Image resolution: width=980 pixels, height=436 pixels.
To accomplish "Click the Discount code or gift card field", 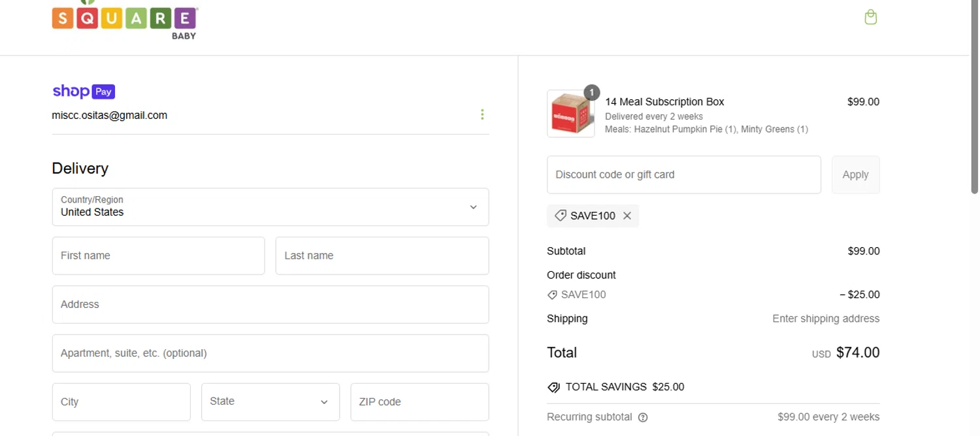I will tap(684, 175).
